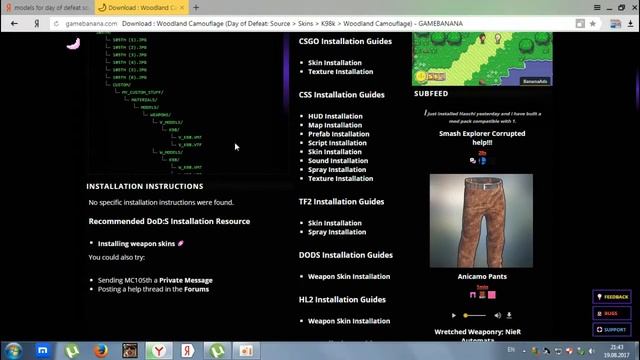Open the extension icon left of downloads
The width and height of the screenshot is (640, 360).
coord(615,24)
